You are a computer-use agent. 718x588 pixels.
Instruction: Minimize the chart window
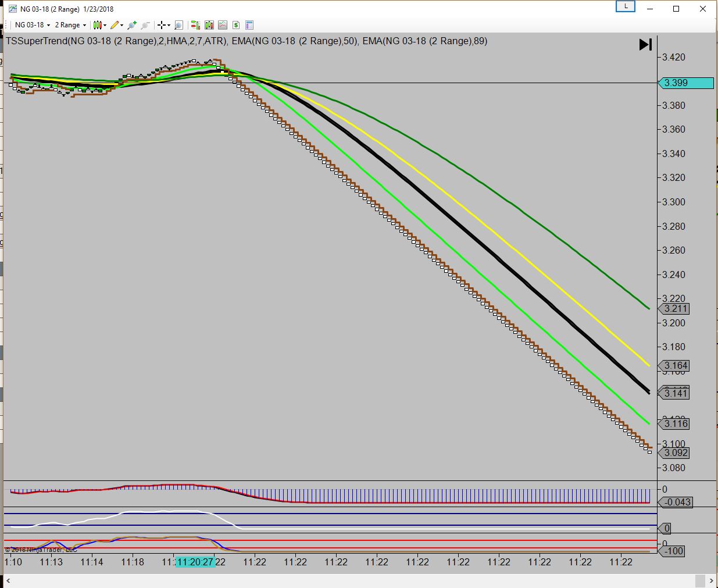click(650, 9)
